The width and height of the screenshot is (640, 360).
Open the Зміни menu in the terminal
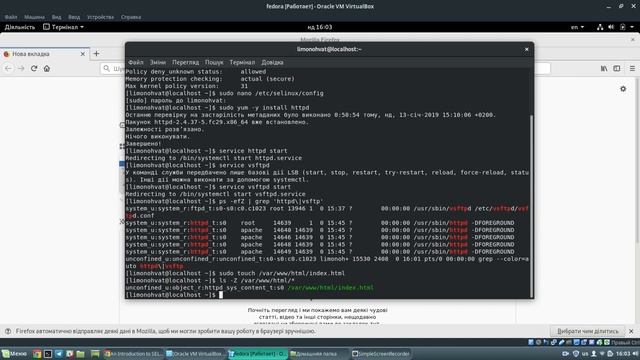point(158,62)
